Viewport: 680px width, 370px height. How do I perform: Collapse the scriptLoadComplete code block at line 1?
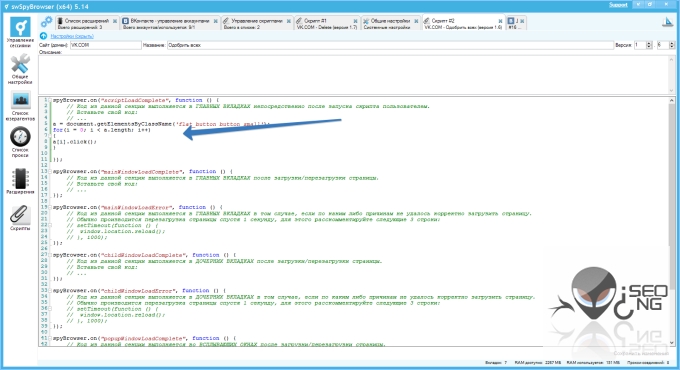50,100
